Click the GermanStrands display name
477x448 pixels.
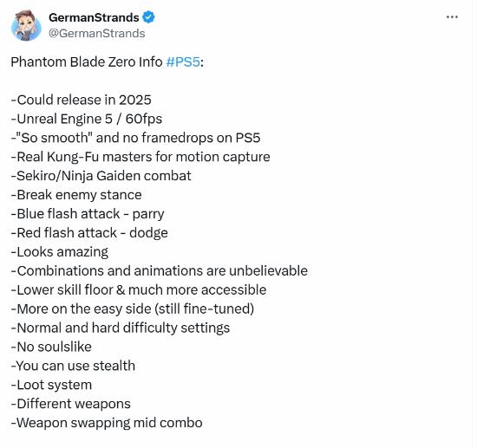pos(94,17)
